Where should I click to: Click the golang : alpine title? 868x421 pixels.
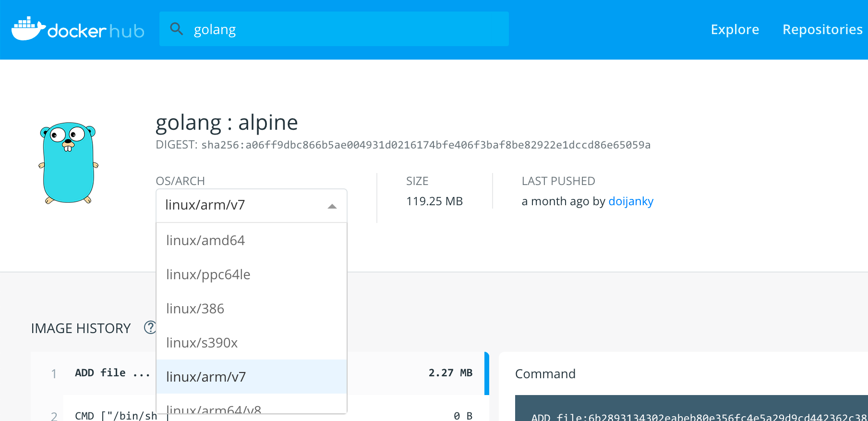click(x=227, y=123)
